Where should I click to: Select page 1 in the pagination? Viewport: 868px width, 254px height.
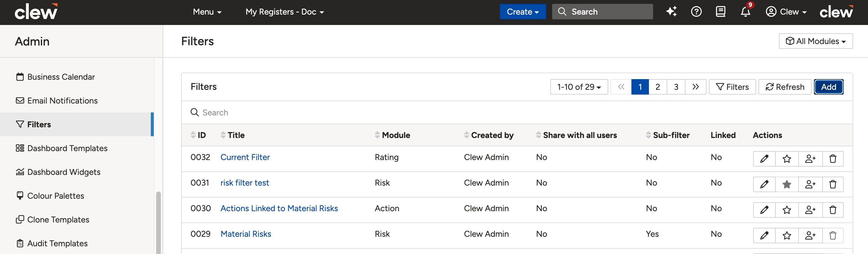[640, 87]
